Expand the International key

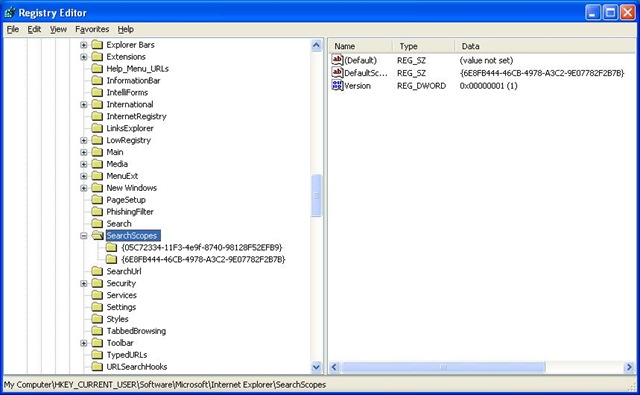pos(84,104)
